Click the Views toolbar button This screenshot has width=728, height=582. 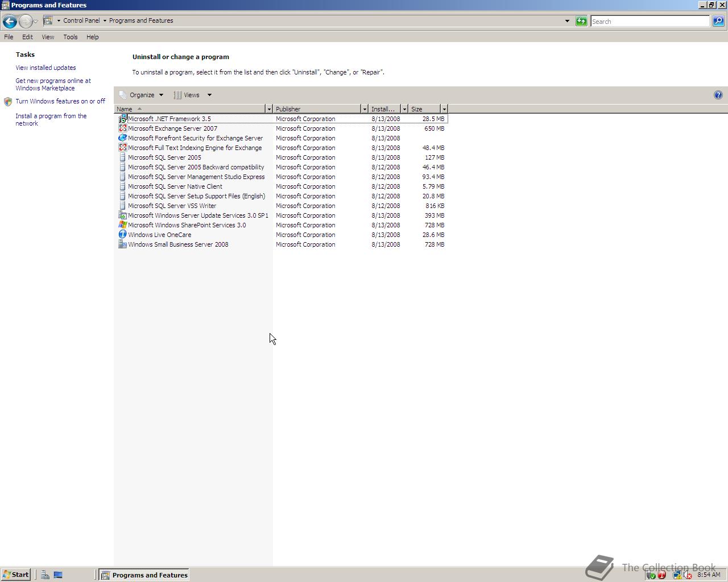point(187,95)
